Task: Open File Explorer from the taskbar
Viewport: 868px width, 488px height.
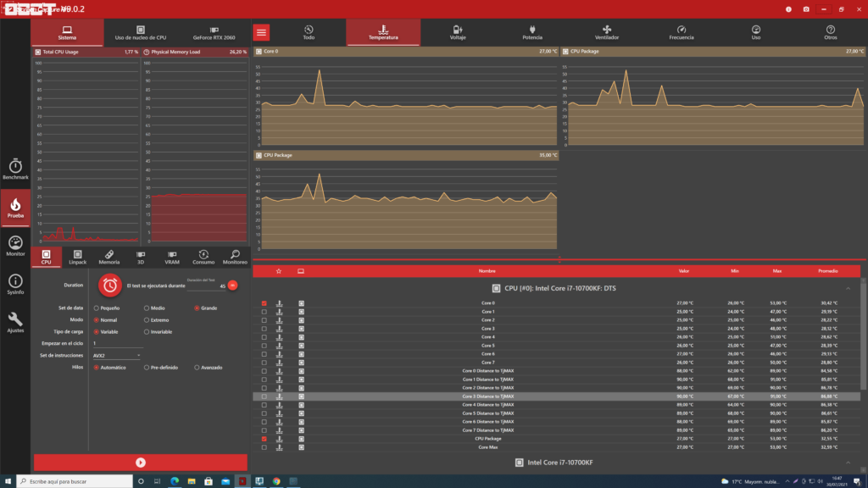Action: 192,481
